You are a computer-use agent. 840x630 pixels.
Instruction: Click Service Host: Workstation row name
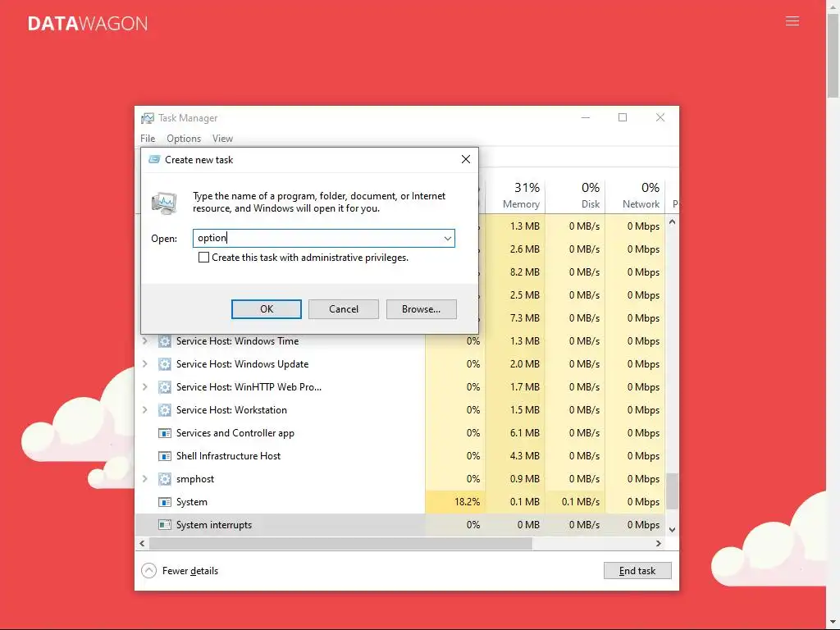tap(231, 410)
